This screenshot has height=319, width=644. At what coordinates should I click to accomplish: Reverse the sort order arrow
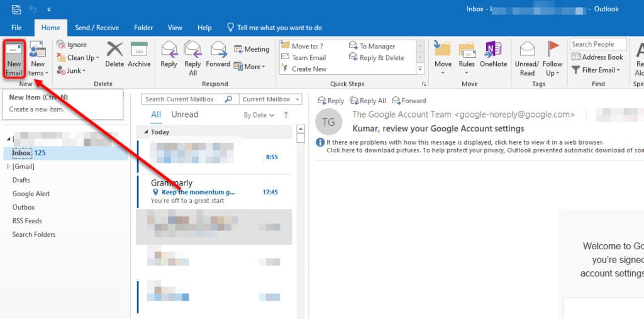(x=286, y=115)
